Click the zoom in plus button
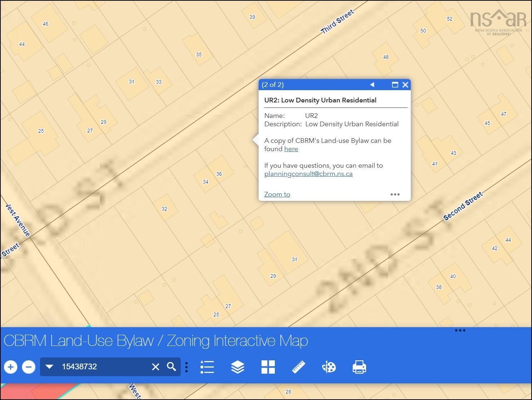532x400 pixels. [11, 367]
